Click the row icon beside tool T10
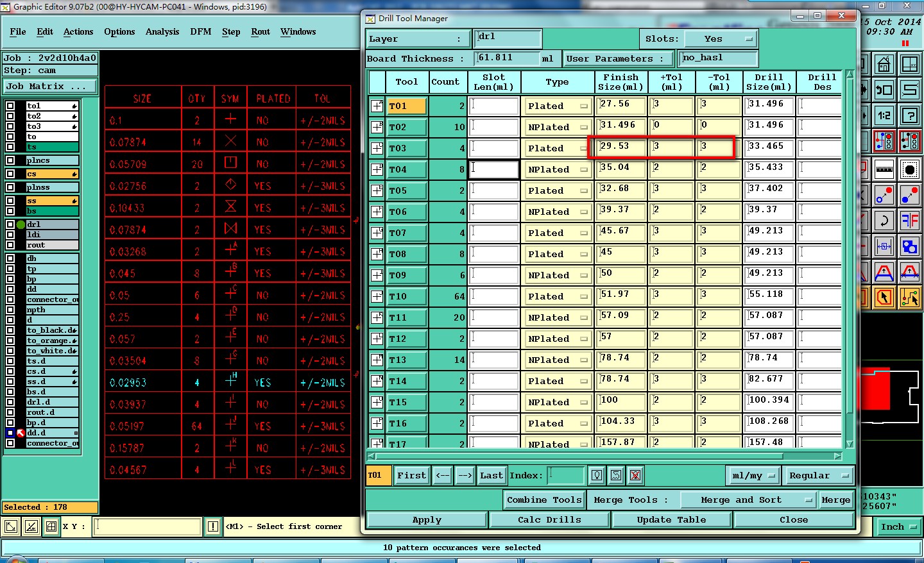This screenshot has width=924, height=563. click(x=377, y=296)
